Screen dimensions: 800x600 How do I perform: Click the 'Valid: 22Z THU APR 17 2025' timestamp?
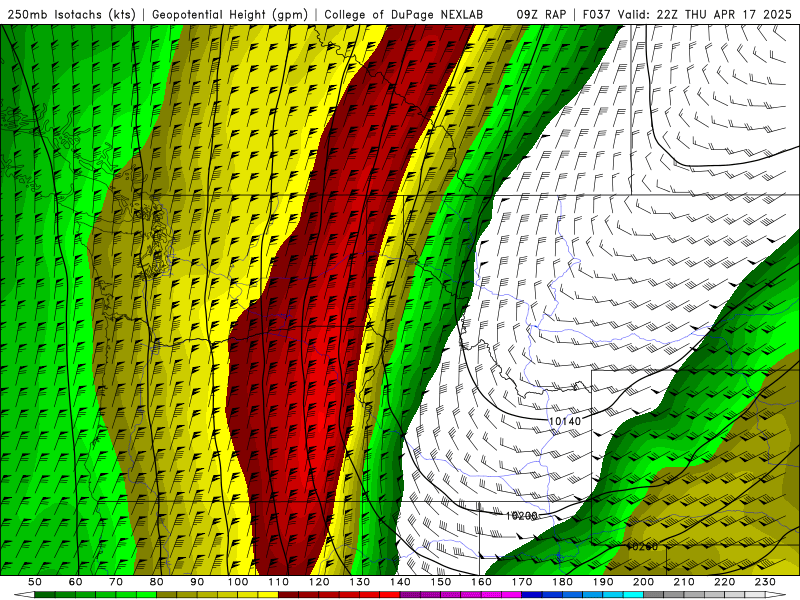[704, 14]
